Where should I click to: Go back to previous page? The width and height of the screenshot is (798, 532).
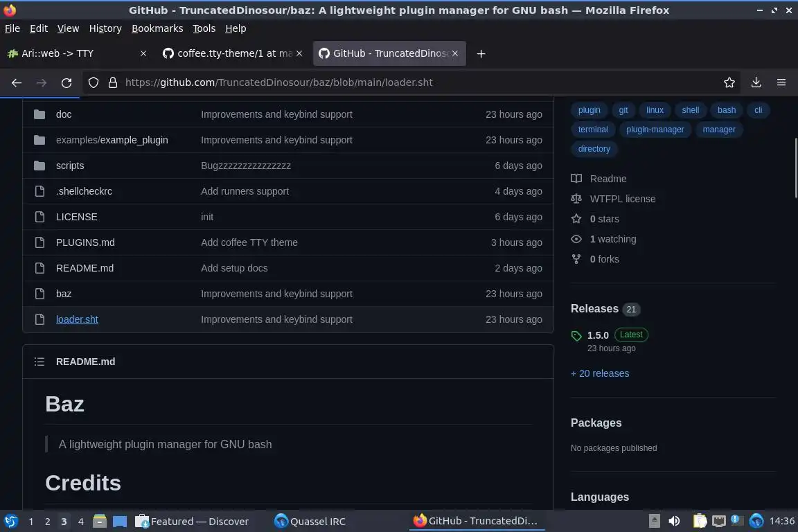pos(17,82)
